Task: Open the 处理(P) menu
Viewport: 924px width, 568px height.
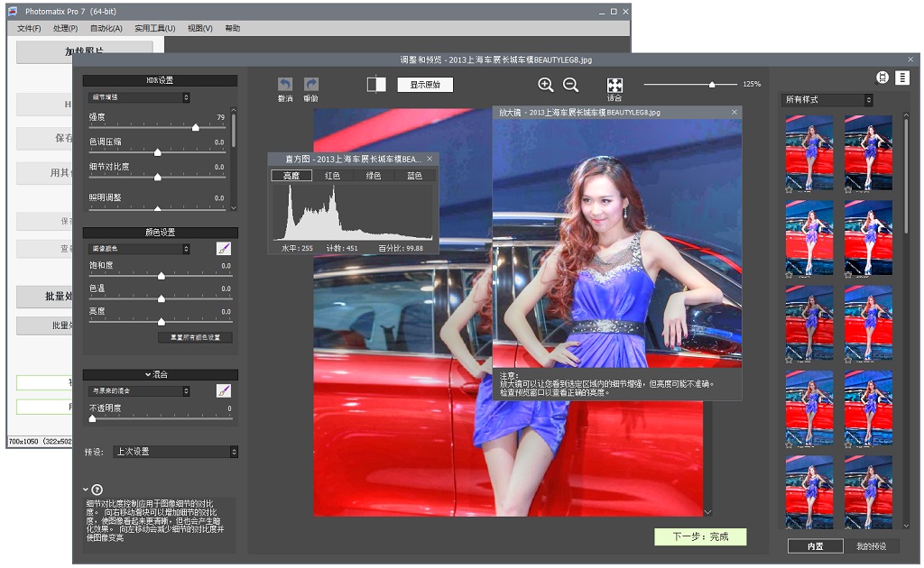Action: (x=65, y=28)
